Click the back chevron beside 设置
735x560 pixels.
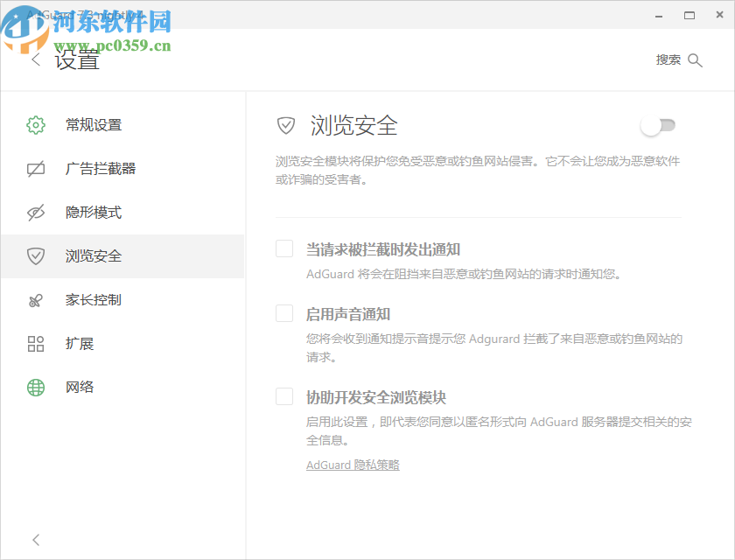coord(36,59)
